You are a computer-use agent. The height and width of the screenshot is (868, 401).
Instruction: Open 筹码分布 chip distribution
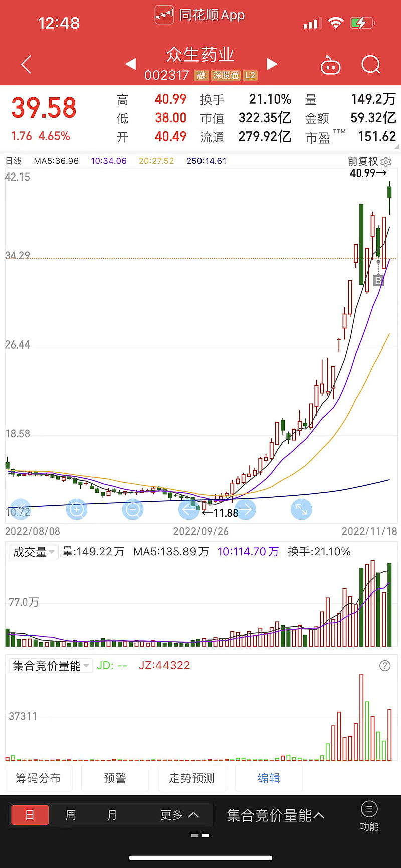[x=38, y=778]
